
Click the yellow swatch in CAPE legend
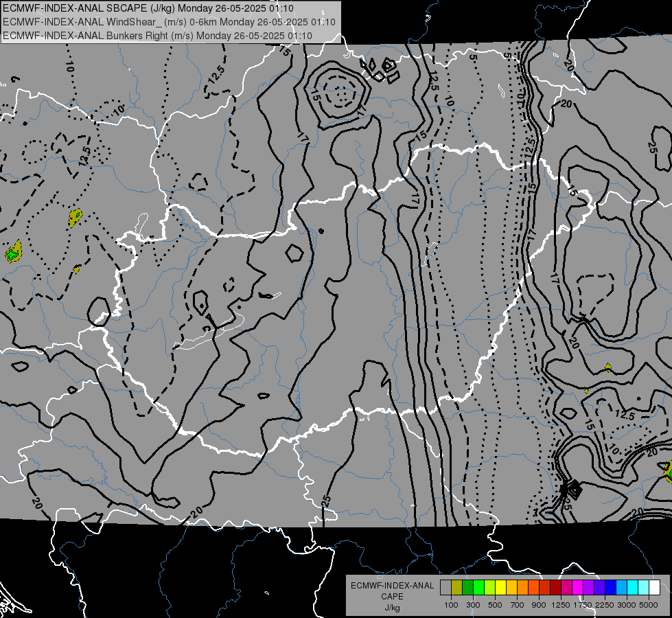coord(501,587)
